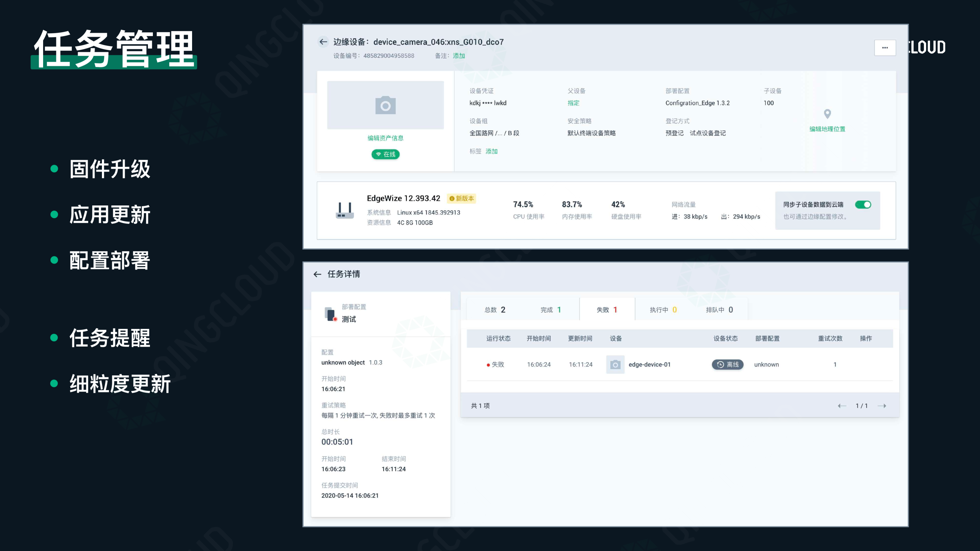Click the 42% disk usage value
980x551 pixels.
pos(618,204)
